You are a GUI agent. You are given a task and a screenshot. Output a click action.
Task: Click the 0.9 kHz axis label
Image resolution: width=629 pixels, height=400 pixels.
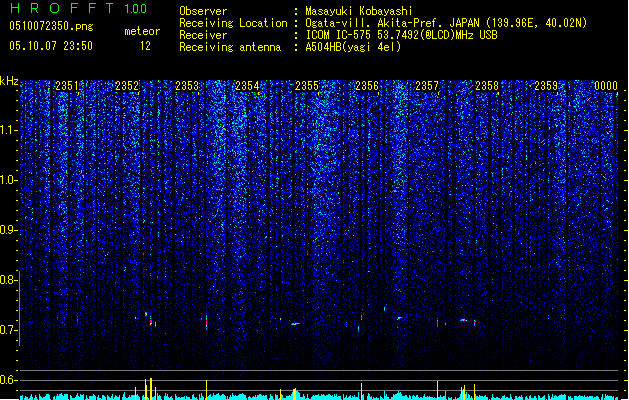click(x=8, y=230)
